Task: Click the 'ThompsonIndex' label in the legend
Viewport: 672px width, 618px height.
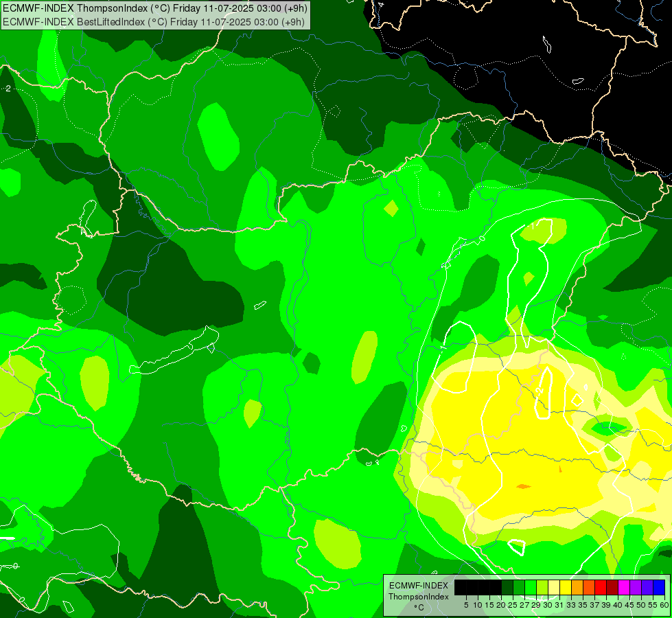Action: click(419, 597)
